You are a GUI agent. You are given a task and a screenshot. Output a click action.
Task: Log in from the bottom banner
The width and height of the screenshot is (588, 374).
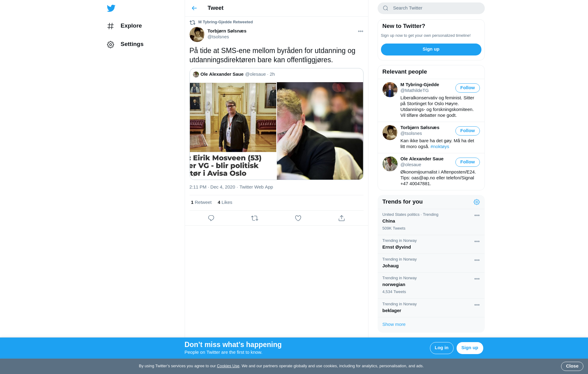pyautogui.click(x=441, y=348)
